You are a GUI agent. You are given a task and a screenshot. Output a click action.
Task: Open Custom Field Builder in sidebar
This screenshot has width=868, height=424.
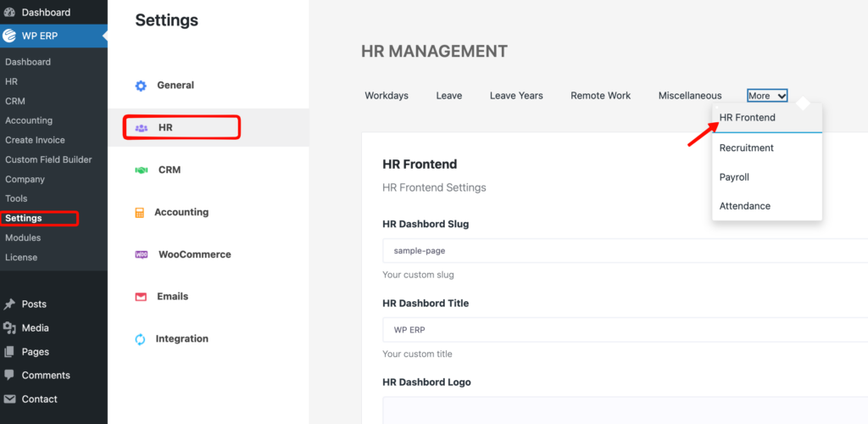48,159
